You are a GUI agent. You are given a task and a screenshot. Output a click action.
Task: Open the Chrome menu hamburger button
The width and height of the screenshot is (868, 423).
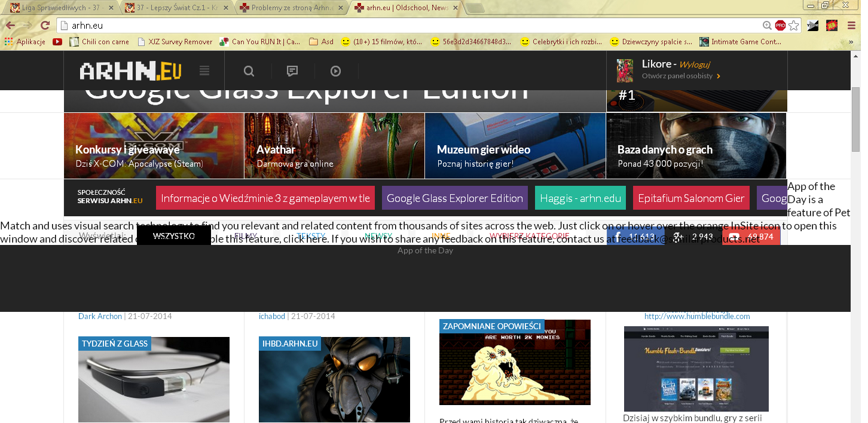[851, 25]
